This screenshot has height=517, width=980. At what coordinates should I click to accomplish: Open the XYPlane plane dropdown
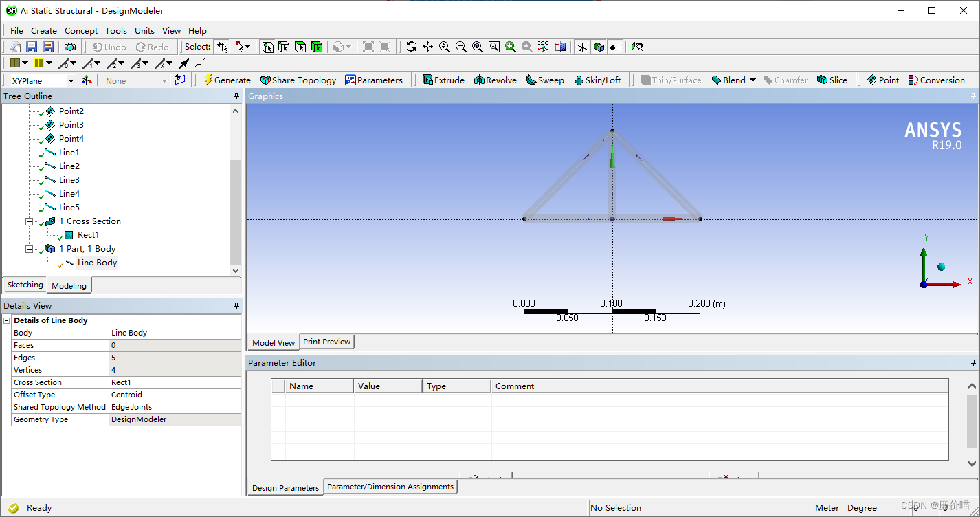[x=70, y=80]
